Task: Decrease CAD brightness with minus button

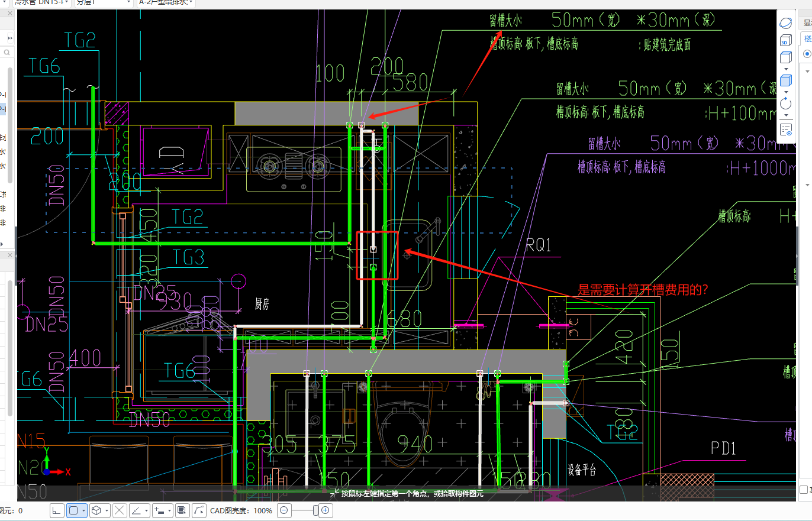Action: [x=284, y=510]
